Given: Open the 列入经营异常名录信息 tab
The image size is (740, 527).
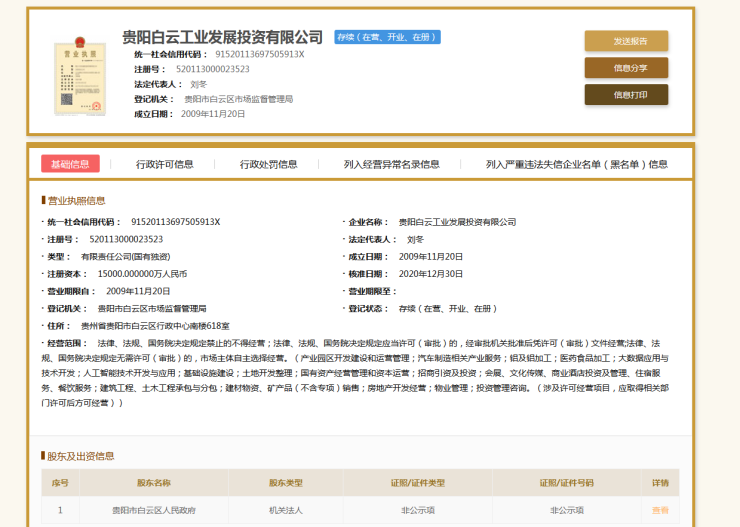Looking at the screenshot, I should pos(392,164).
